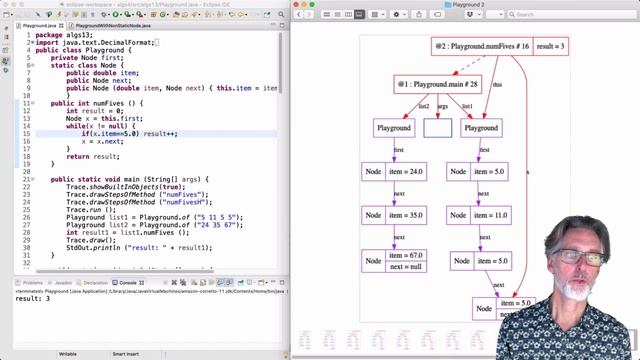Open the Finder group-by dropdown
640x360 pixels.
point(378,14)
